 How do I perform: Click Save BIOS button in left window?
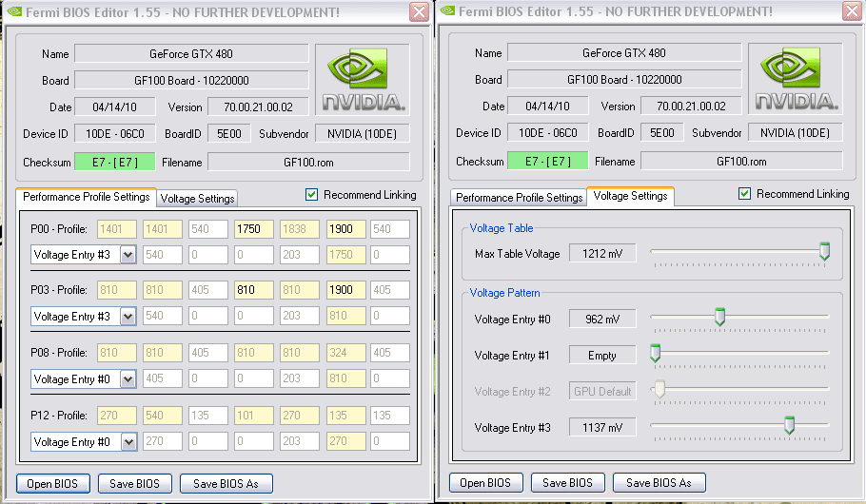(x=135, y=484)
